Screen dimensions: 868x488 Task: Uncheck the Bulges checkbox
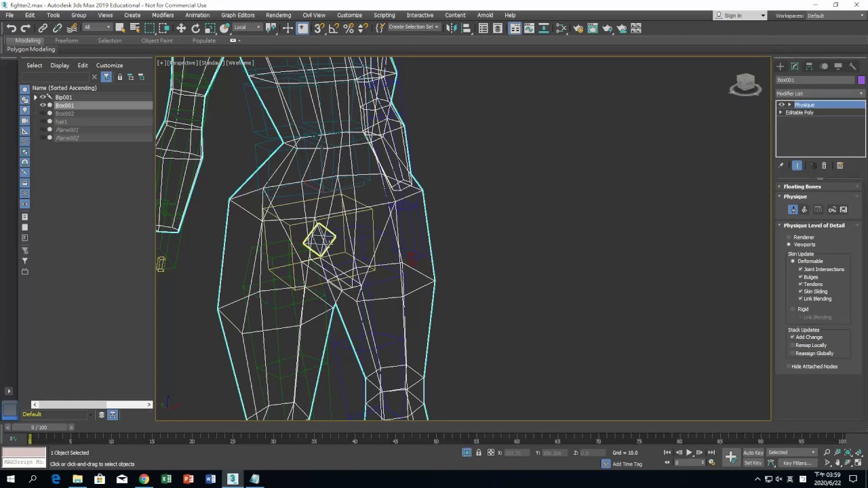click(800, 277)
